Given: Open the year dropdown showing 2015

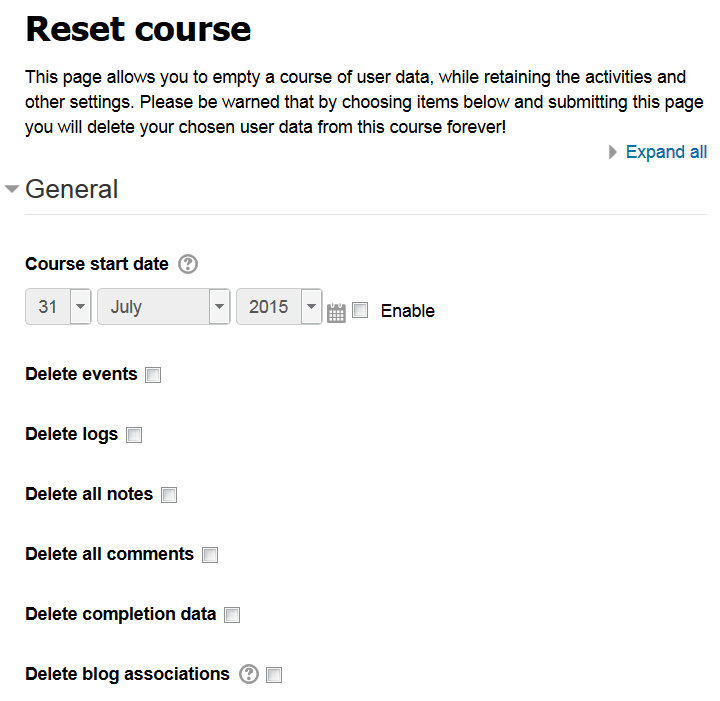Looking at the screenshot, I should (x=279, y=307).
